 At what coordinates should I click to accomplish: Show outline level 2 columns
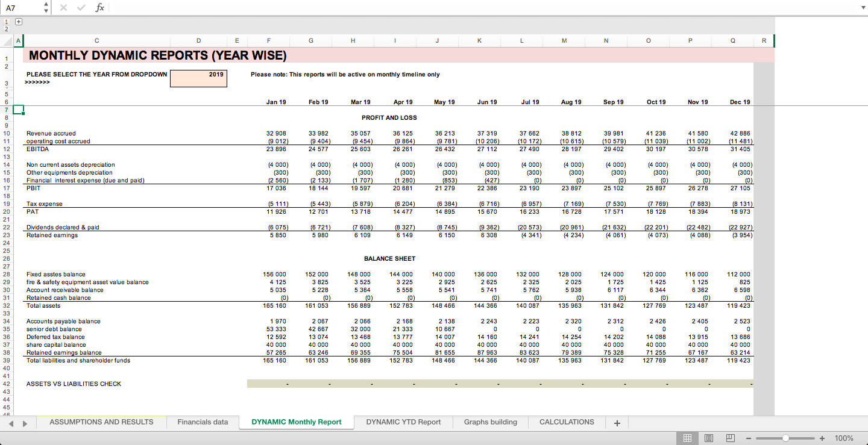[x=7, y=29]
